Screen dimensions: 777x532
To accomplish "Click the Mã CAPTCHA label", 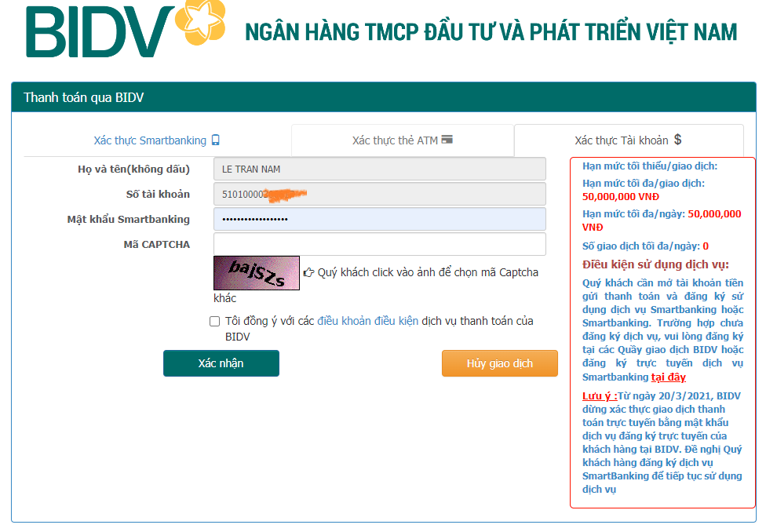I will tap(157, 244).
